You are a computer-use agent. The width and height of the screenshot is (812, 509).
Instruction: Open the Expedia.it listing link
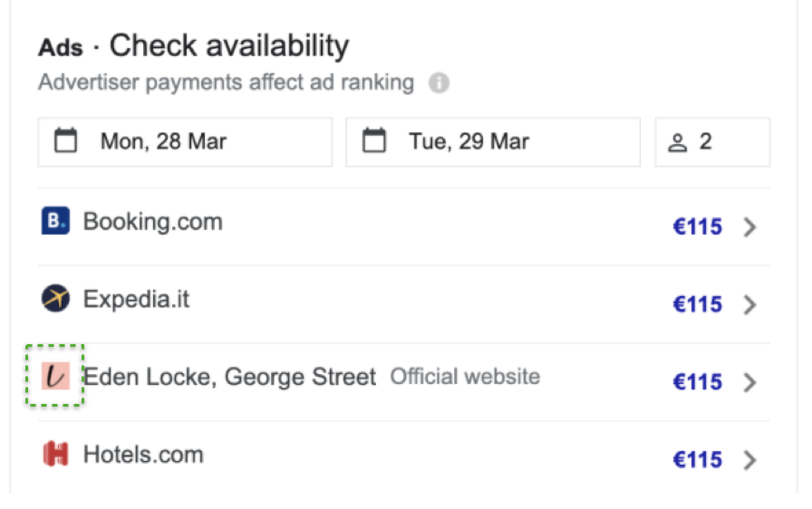[x=136, y=299]
